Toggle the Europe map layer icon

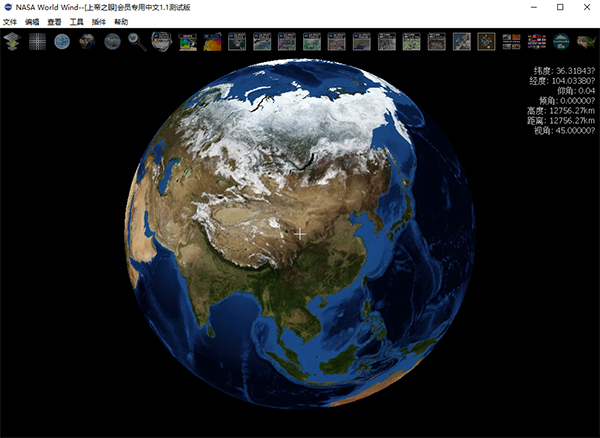pyautogui.click(x=461, y=42)
